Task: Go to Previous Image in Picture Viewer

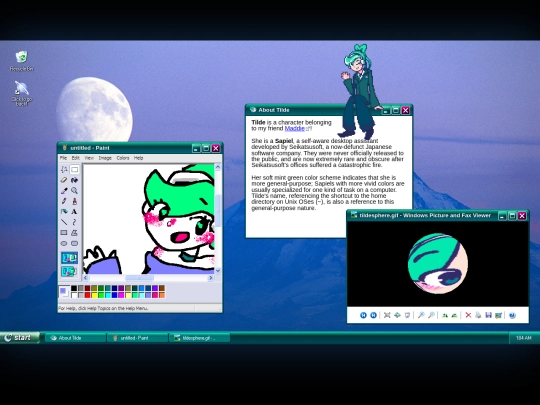Action: [363, 315]
